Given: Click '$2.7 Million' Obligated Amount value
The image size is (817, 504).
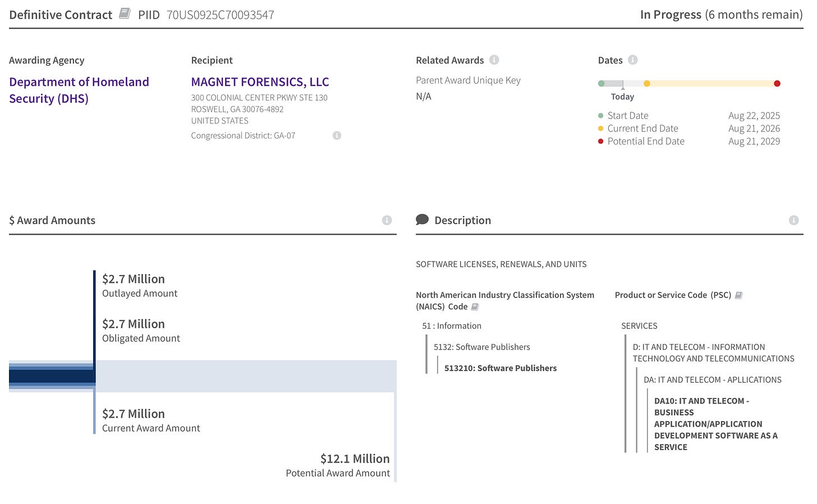Looking at the screenshot, I should tap(134, 324).
